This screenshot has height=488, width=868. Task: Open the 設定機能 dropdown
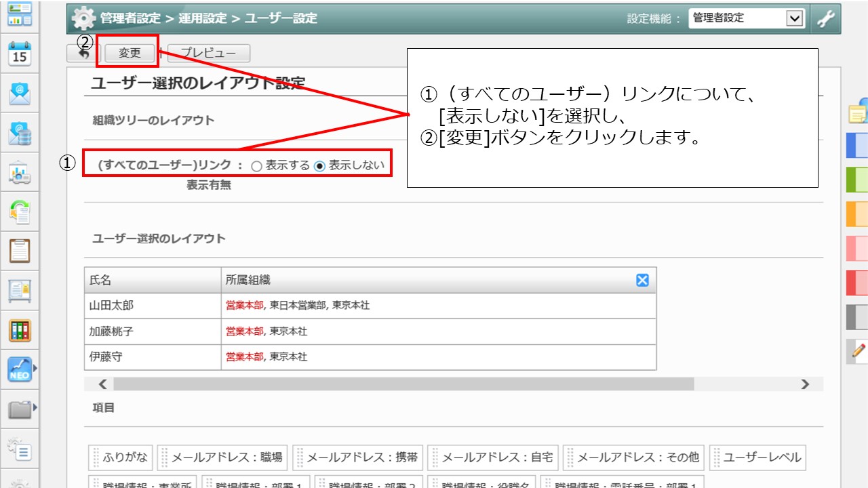[747, 19]
